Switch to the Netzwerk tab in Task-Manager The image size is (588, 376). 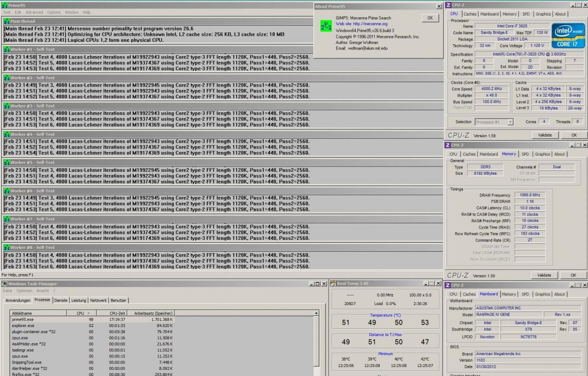click(99, 300)
